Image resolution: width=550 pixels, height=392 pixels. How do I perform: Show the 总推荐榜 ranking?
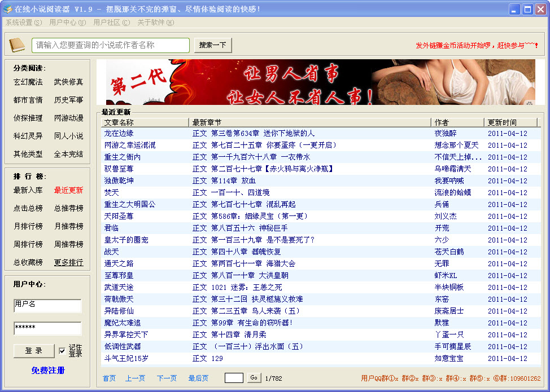pyautogui.click(x=68, y=208)
